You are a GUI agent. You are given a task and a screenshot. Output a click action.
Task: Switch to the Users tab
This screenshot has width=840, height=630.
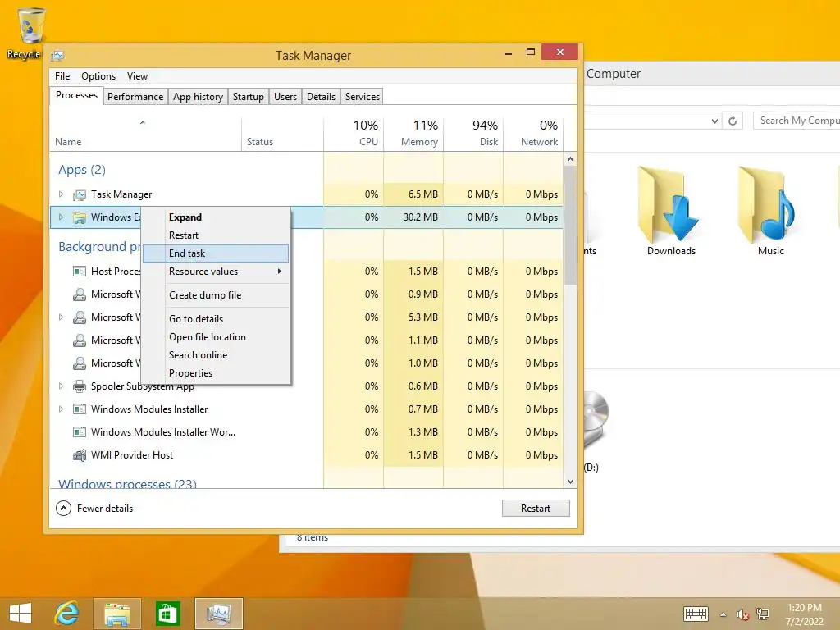click(x=285, y=97)
